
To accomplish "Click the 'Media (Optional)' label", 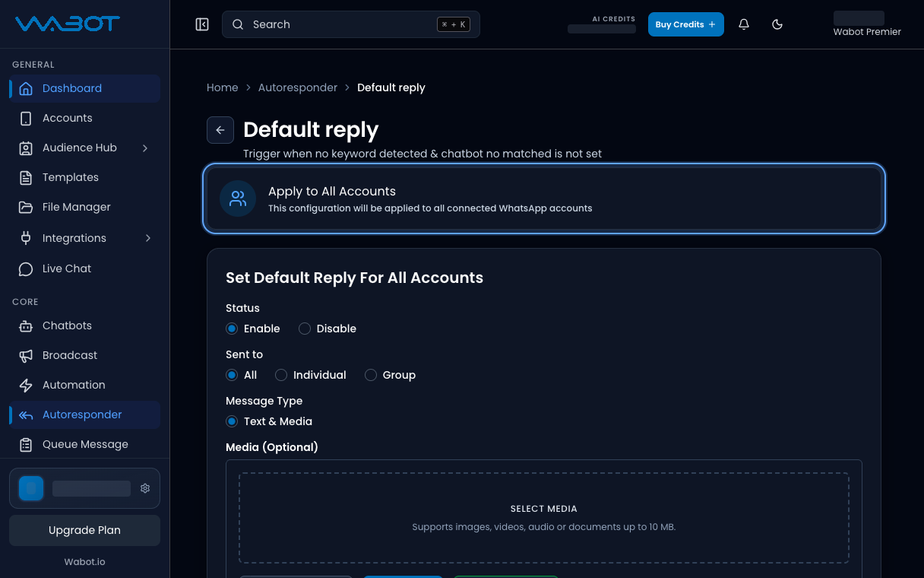I will 272,447.
